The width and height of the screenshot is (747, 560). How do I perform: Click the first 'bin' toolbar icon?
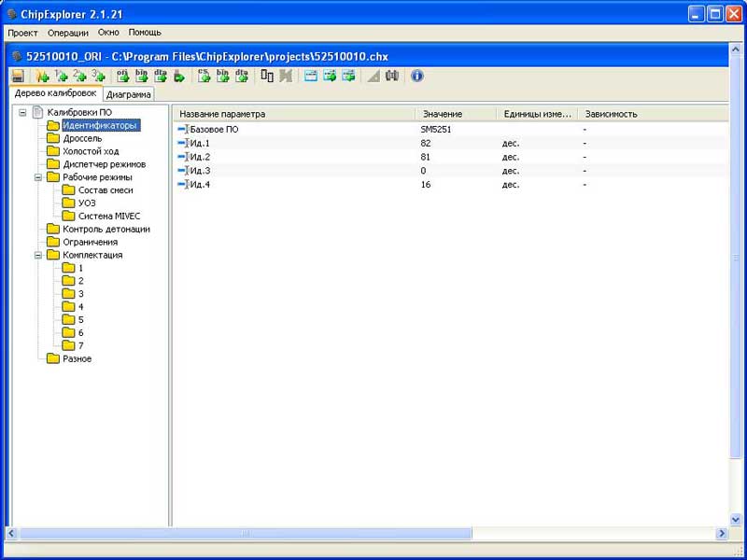pyautogui.click(x=142, y=76)
